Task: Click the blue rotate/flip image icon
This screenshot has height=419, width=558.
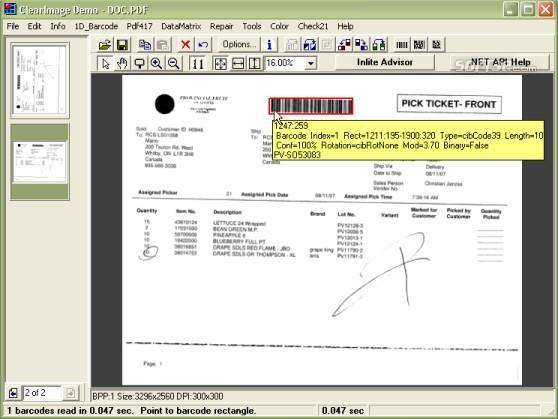Action: coord(310,45)
